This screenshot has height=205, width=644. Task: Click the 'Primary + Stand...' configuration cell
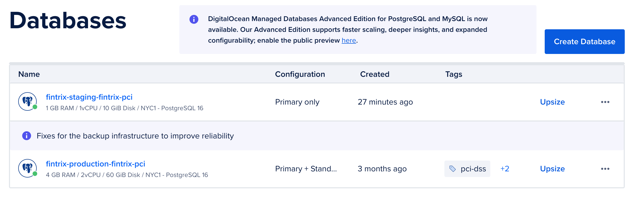306,169
